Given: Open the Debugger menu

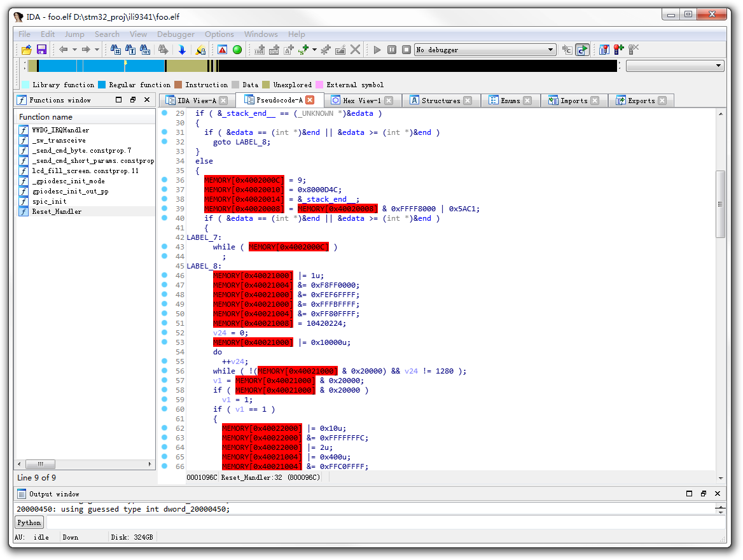Looking at the screenshot, I should (176, 34).
